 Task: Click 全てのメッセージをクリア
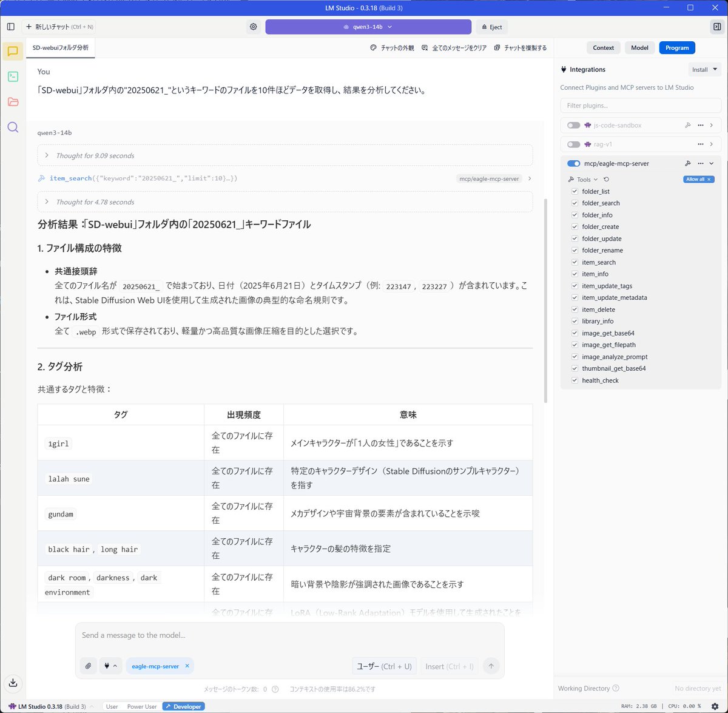coord(454,48)
